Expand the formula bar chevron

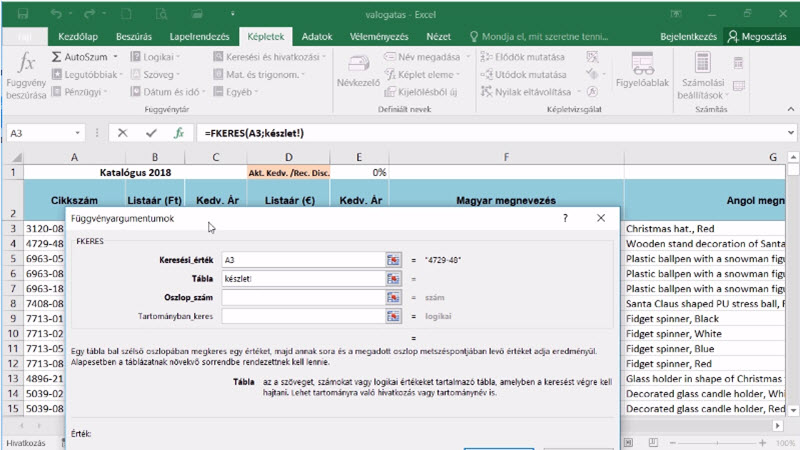(790, 133)
